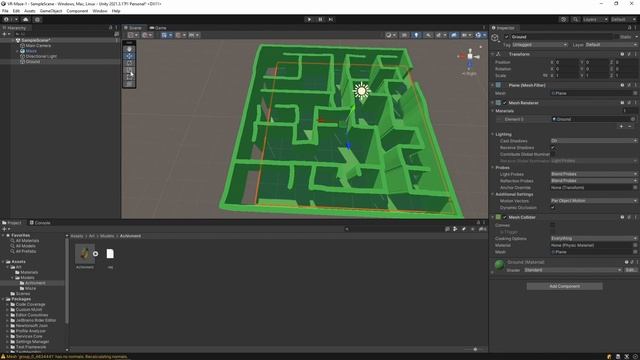Screen dimensions: 640x360
Task: Open the global search magnifier icon
Action: (x=575, y=19)
